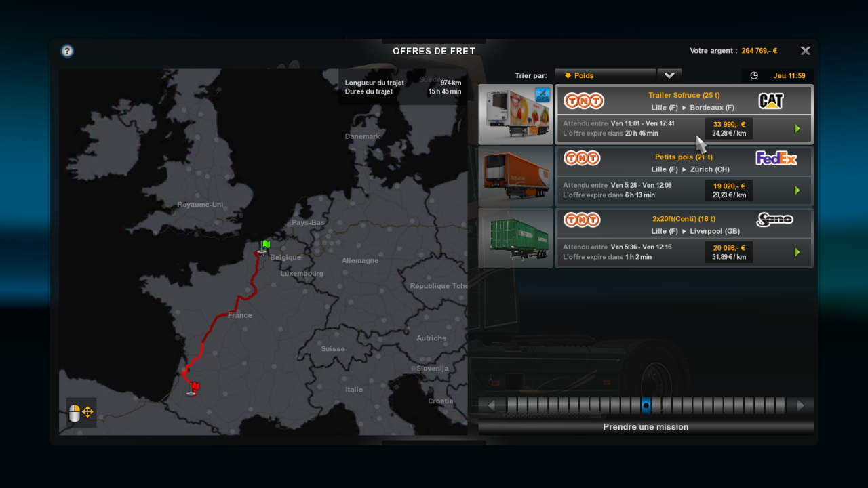
Task: Click the green start flag on map
Action: (264, 247)
